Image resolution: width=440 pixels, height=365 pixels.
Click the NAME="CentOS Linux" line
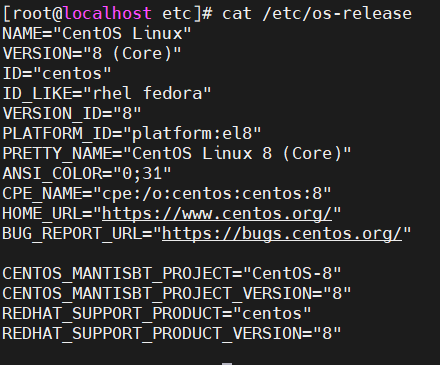coord(97,34)
